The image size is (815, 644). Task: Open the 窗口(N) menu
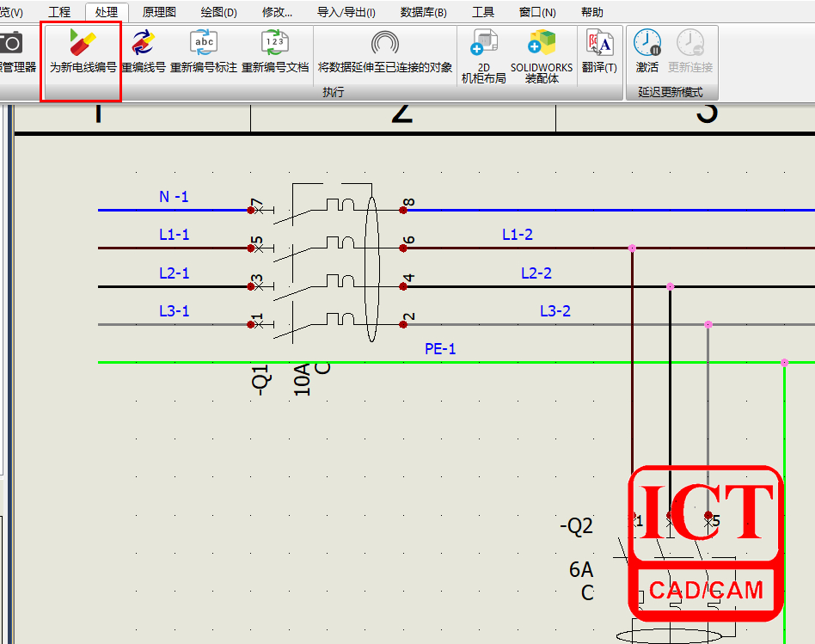pos(537,12)
